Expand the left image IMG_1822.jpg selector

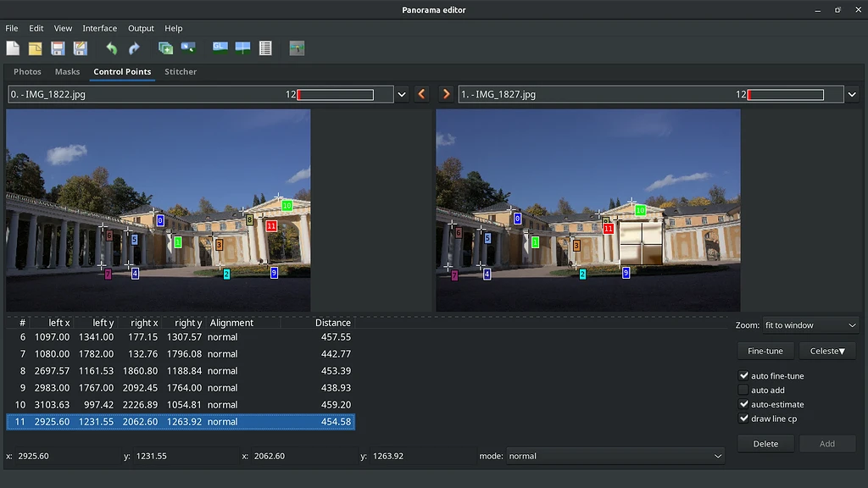coord(402,95)
